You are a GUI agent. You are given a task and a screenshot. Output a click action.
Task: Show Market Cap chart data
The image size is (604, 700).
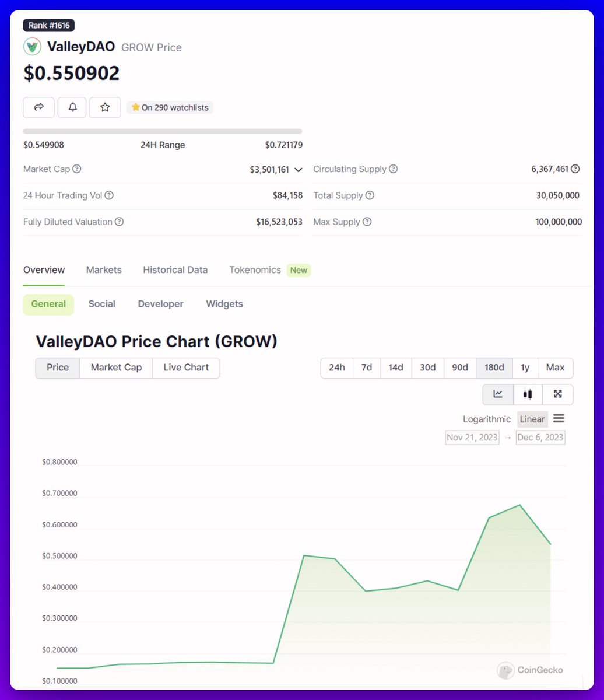point(116,367)
